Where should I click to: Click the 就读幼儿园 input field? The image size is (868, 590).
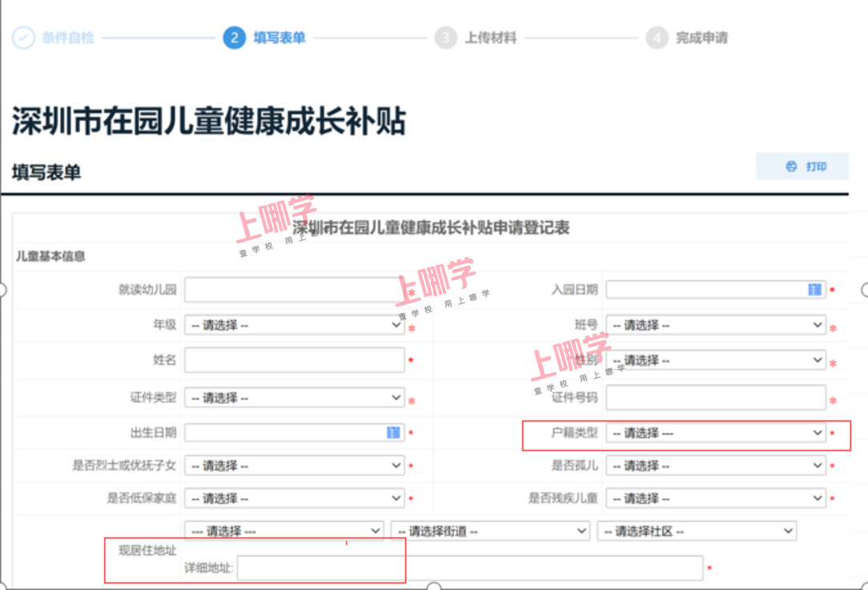[x=294, y=290]
